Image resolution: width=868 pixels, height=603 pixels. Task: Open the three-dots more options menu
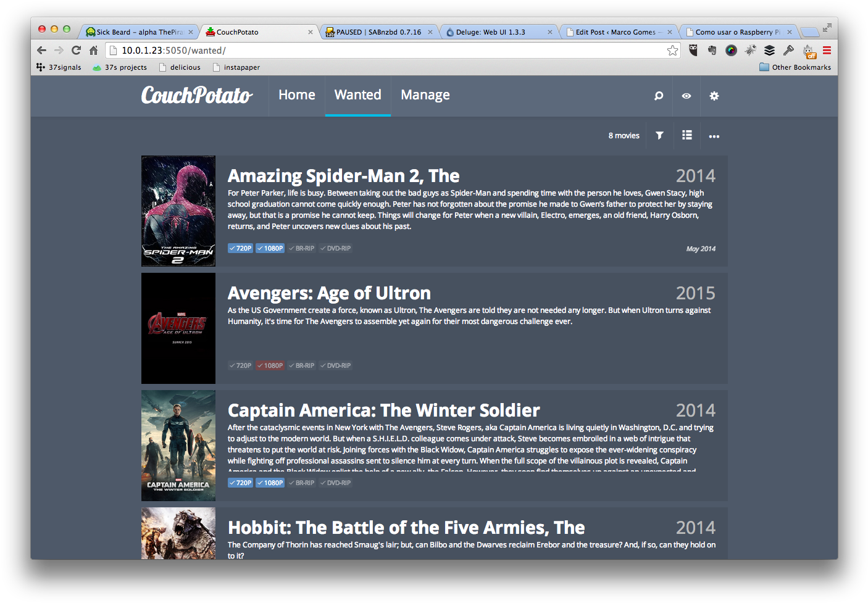click(x=714, y=136)
